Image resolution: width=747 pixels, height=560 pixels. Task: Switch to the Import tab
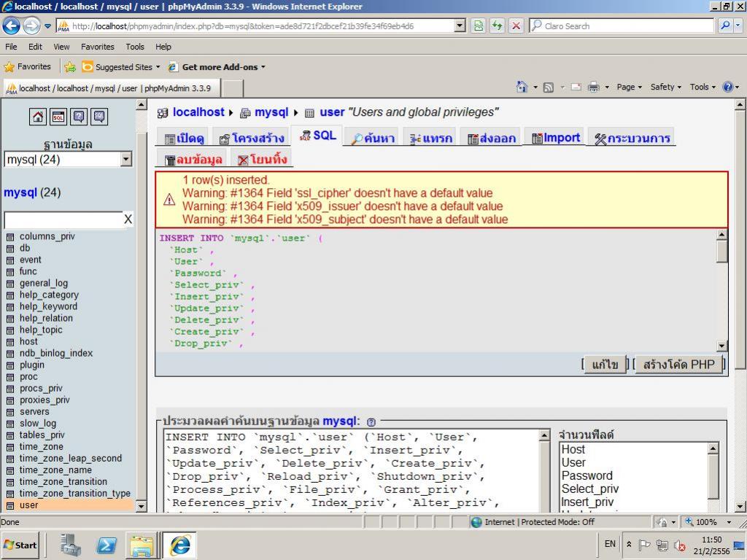click(555, 138)
